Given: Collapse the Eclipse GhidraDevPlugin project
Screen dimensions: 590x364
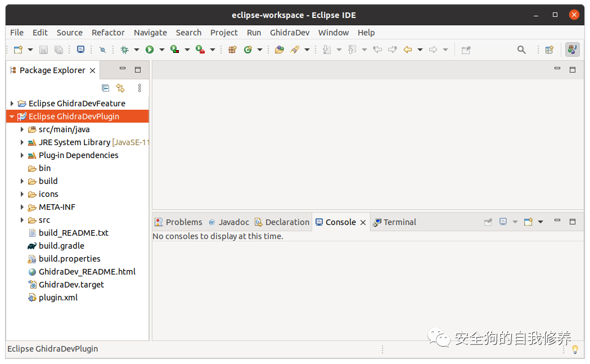Looking at the screenshot, I should pyautogui.click(x=12, y=116).
